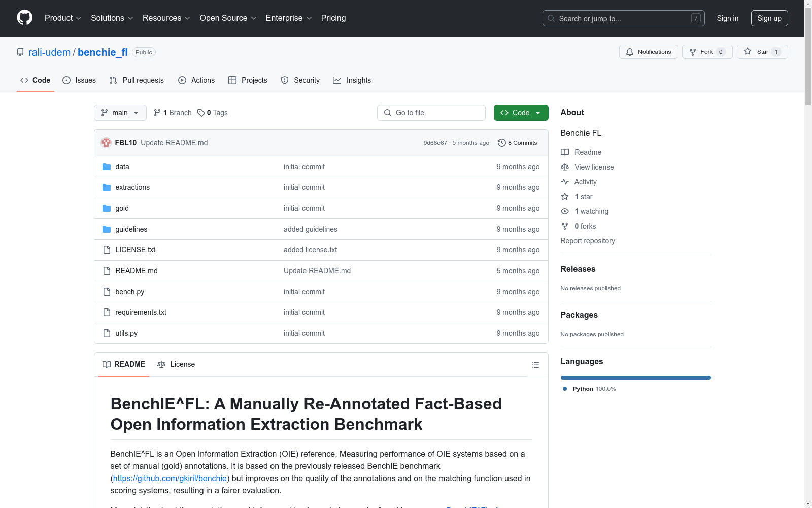Click the Python language bar
This screenshot has height=508, width=812.
click(x=636, y=378)
